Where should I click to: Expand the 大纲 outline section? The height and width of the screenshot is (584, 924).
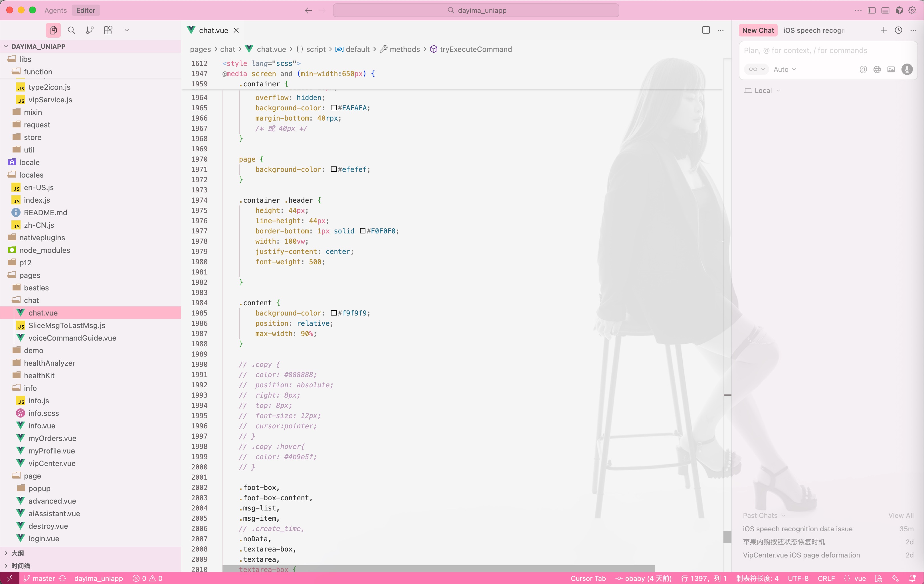pos(17,553)
